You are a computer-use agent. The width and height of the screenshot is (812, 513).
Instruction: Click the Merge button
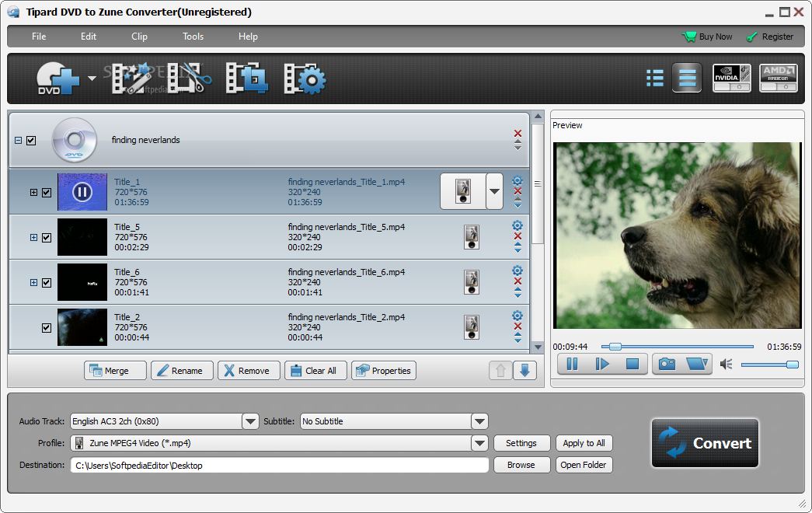pos(115,371)
